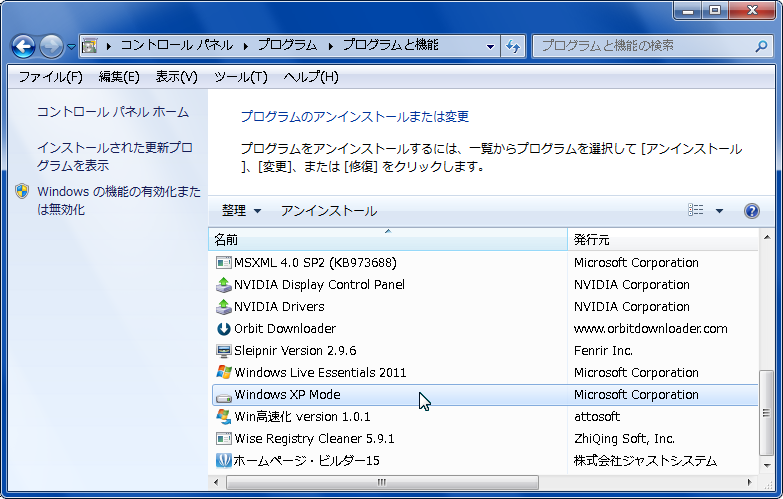Open recent pages dropdown beside the Forward arrow
This screenshot has width=783, height=499.
pyautogui.click(x=71, y=47)
